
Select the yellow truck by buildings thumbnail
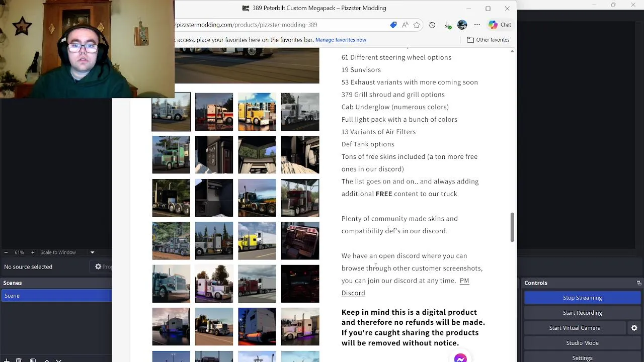coord(257,112)
